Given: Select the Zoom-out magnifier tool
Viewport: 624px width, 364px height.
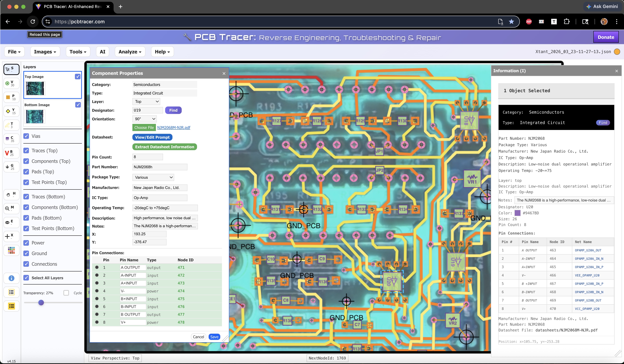Looking at the screenshot, I should 11,208.
